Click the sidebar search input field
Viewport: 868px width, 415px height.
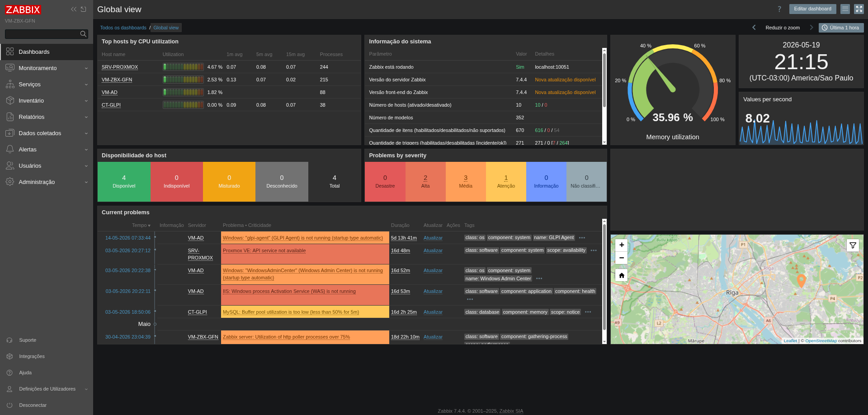[x=47, y=34]
